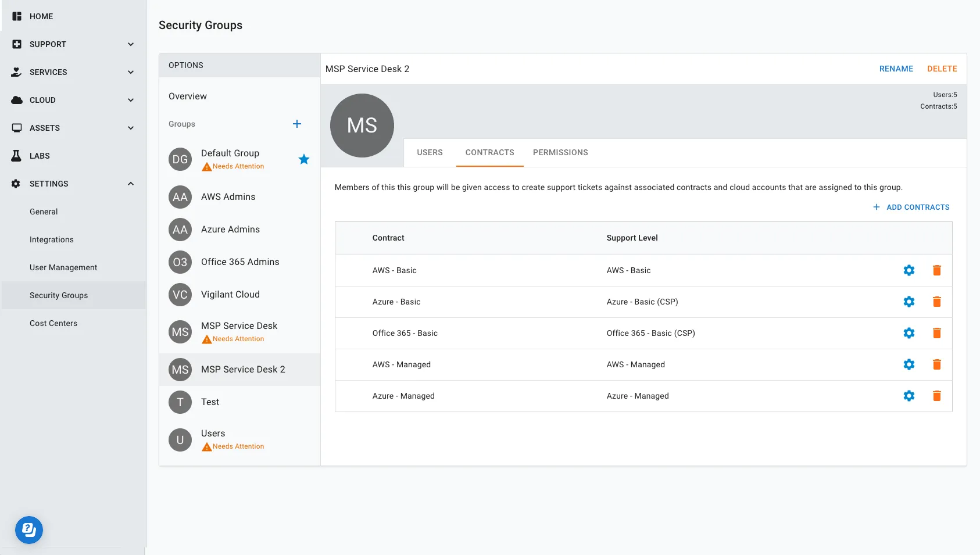Configure Office 365 - Basic contract via gear icon
The width and height of the screenshot is (980, 555).
pos(909,333)
